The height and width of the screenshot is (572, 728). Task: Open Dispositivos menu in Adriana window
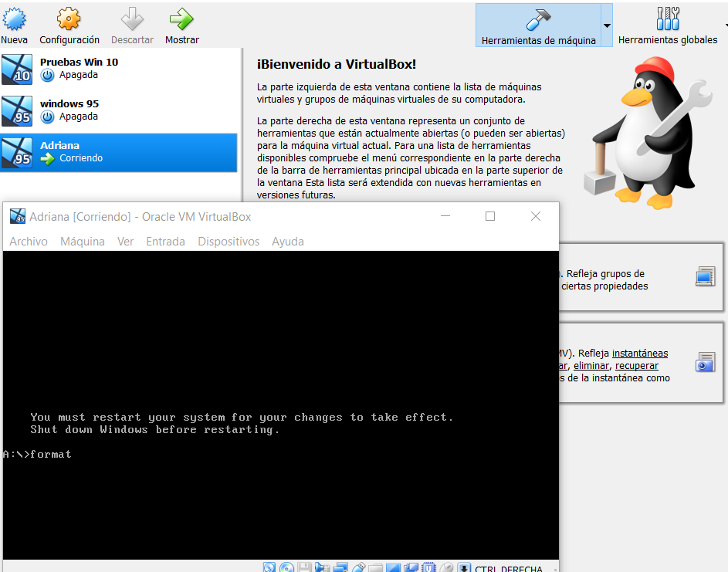[x=229, y=242]
